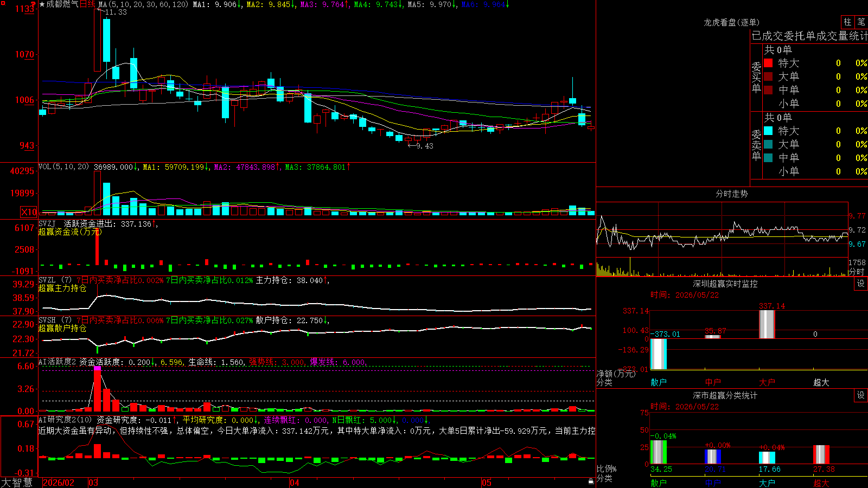Image resolution: width=868 pixels, height=488 pixels.
Task: Click the cyan 大户 bar showing 17.66
Action: [767, 458]
